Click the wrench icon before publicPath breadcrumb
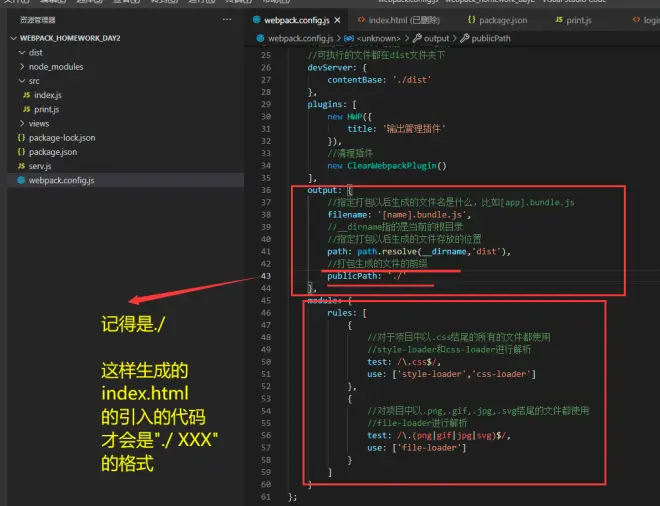Image resolution: width=660 pixels, height=506 pixels. coord(465,38)
